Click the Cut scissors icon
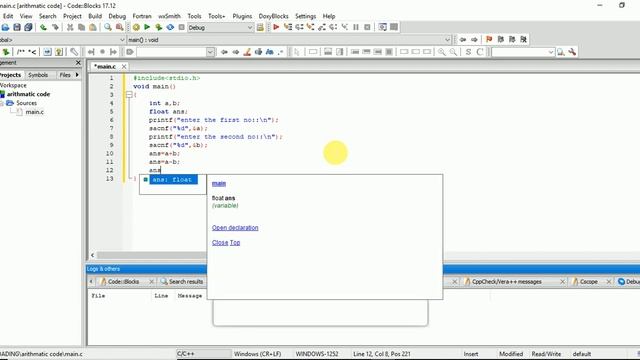This screenshot has width=640, height=360. [x=70, y=27]
